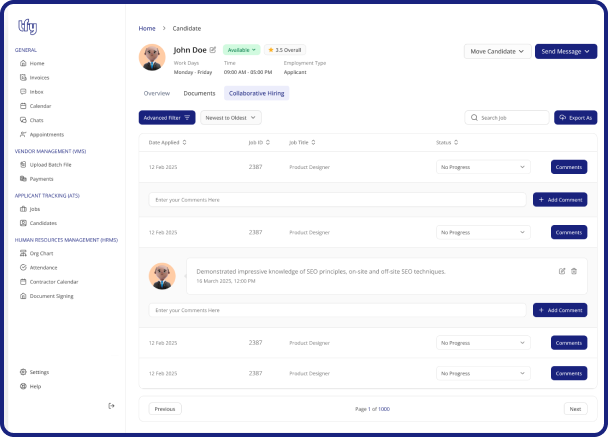Open Chats in the sidebar
Image resolution: width=608 pixels, height=437 pixels.
(x=32, y=120)
